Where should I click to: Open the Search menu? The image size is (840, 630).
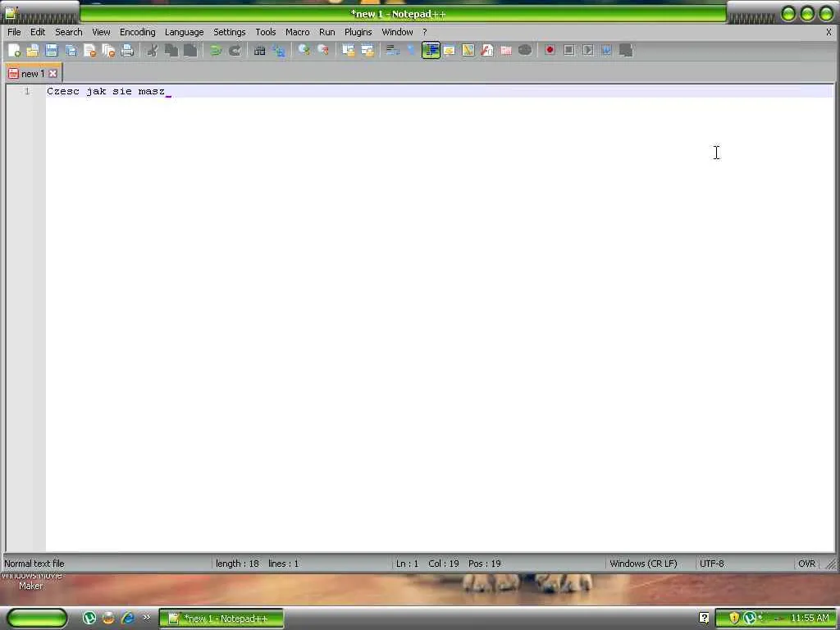pyautogui.click(x=69, y=32)
